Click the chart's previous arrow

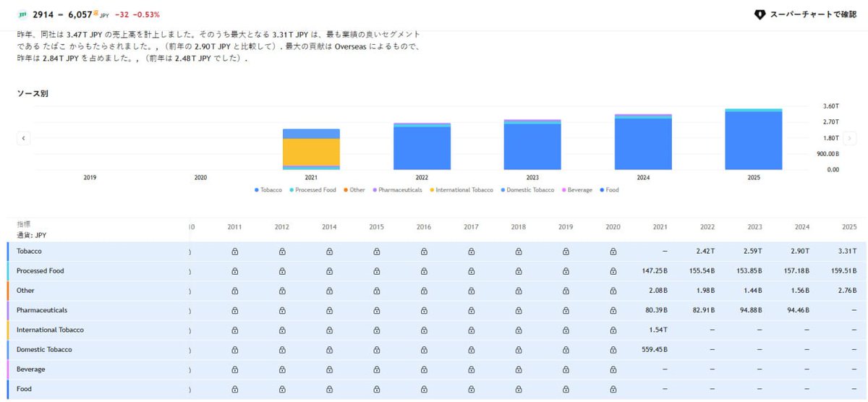click(x=23, y=138)
